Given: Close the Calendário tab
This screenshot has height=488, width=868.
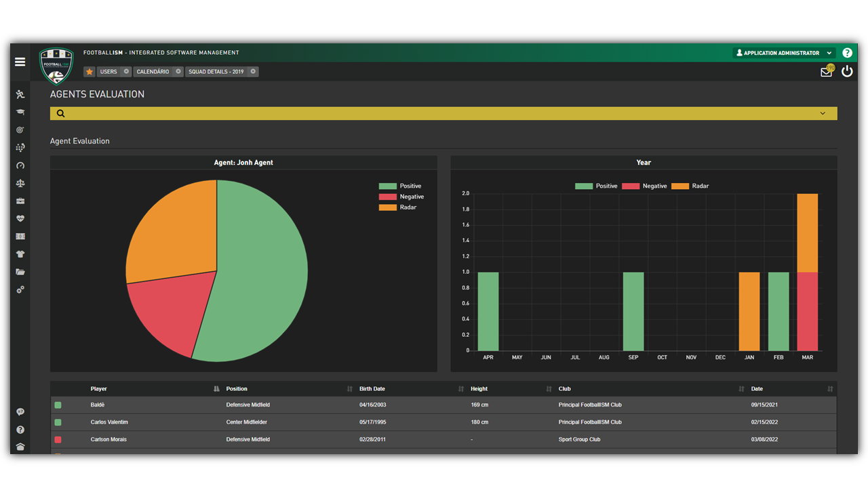Looking at the screenshot, I should coord(178,71).
